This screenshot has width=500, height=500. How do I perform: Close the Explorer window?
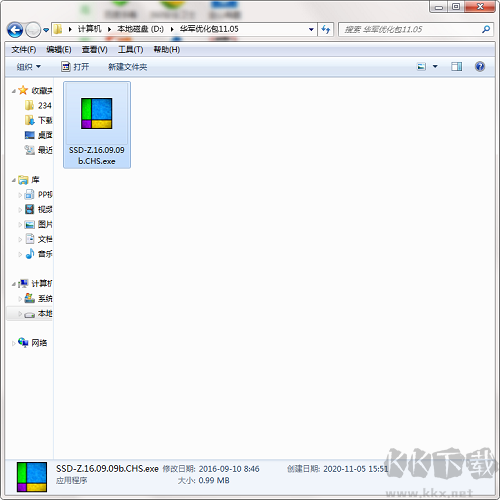point(480,7)
